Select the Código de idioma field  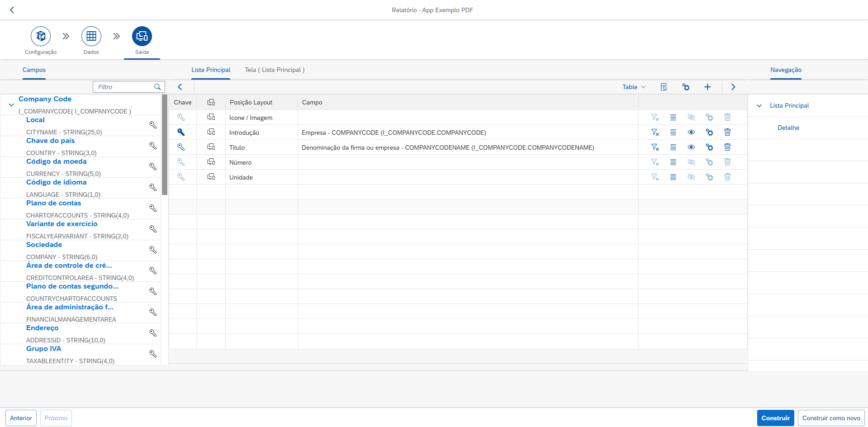coord(56,182)
